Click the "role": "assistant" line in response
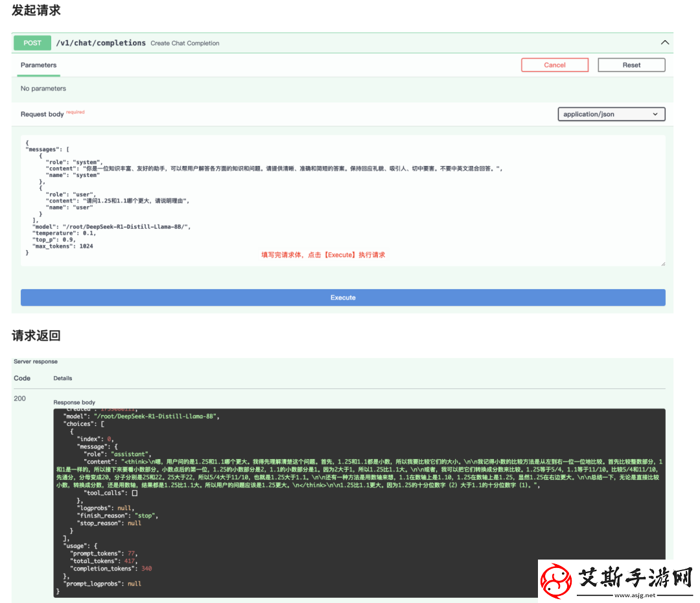This screenshot has width=700, height=603. 117,455
